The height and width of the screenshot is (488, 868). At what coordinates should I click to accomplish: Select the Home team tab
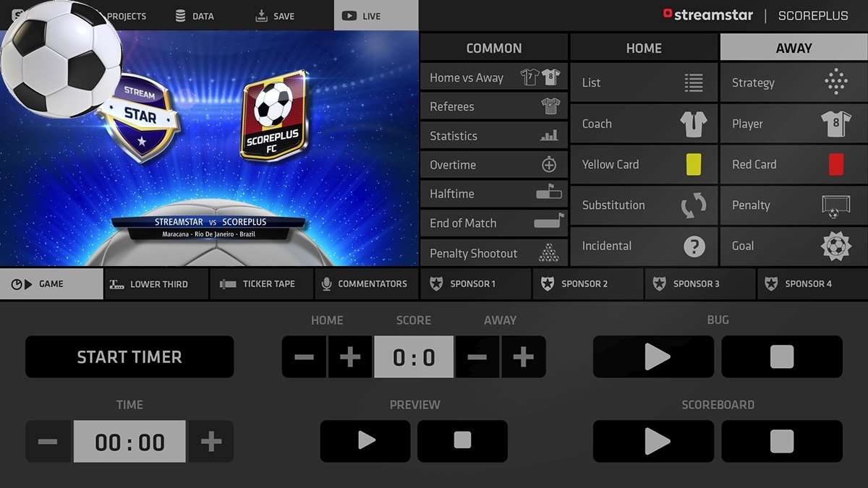coord(644,48)
